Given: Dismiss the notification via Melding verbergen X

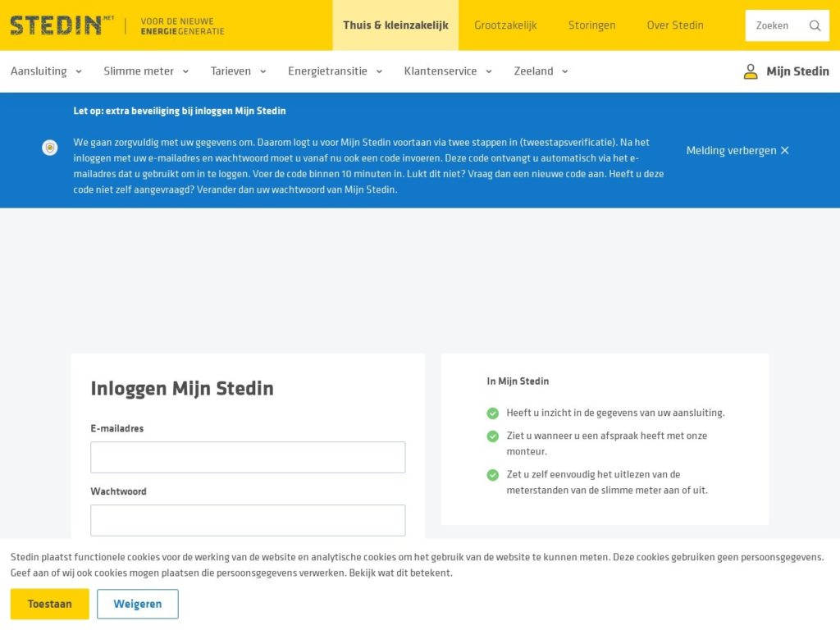Looking at the screenshot, I should tap(736, 150).
